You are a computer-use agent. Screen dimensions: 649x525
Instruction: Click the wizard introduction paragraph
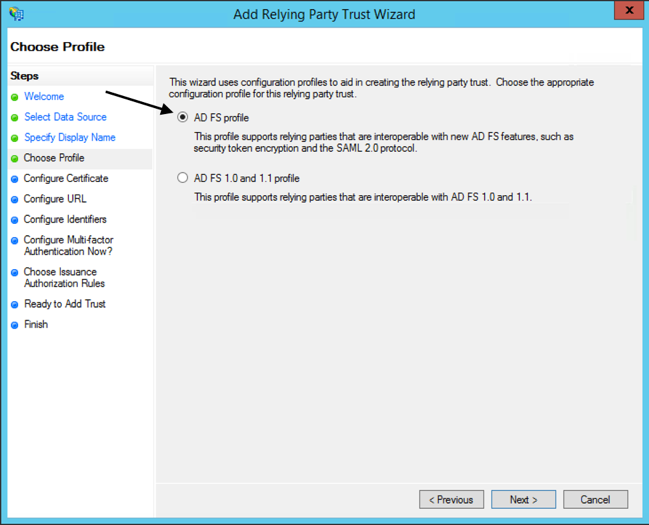381,88
